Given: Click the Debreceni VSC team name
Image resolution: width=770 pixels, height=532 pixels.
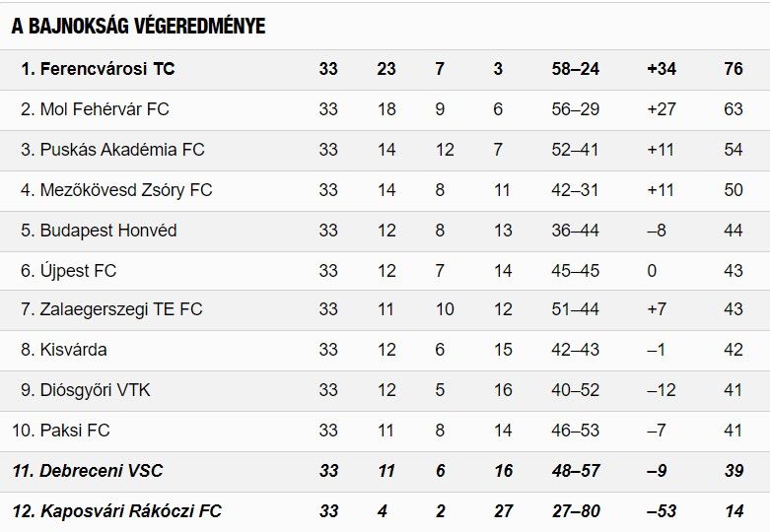Looking at the screenshot, I should click(x=101, y=471).
